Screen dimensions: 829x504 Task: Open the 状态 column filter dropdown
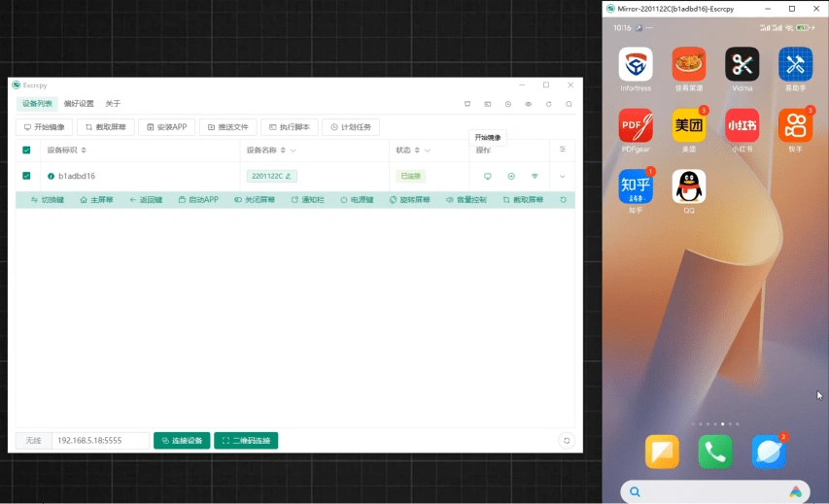[x=428, y=151]
